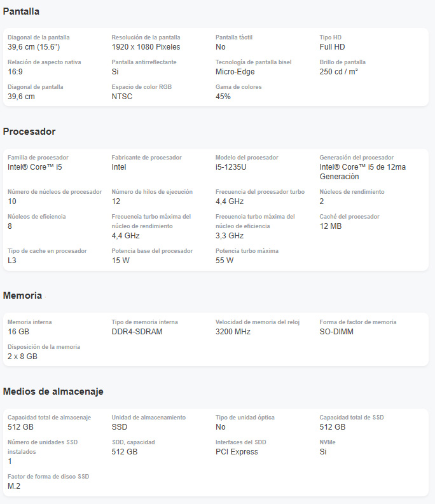
Task: Click the DDR4-SDRAM memory type value
Action: click(137, 332)
